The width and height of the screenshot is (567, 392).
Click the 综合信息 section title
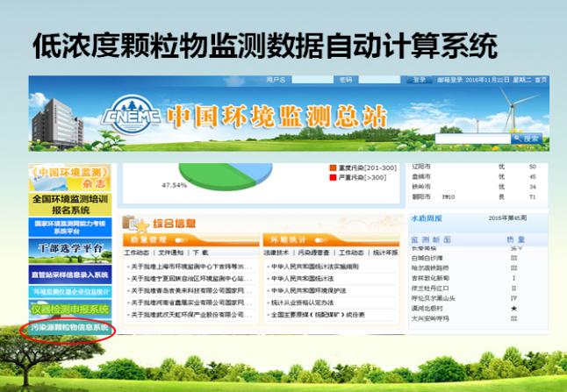pos(175,224)
